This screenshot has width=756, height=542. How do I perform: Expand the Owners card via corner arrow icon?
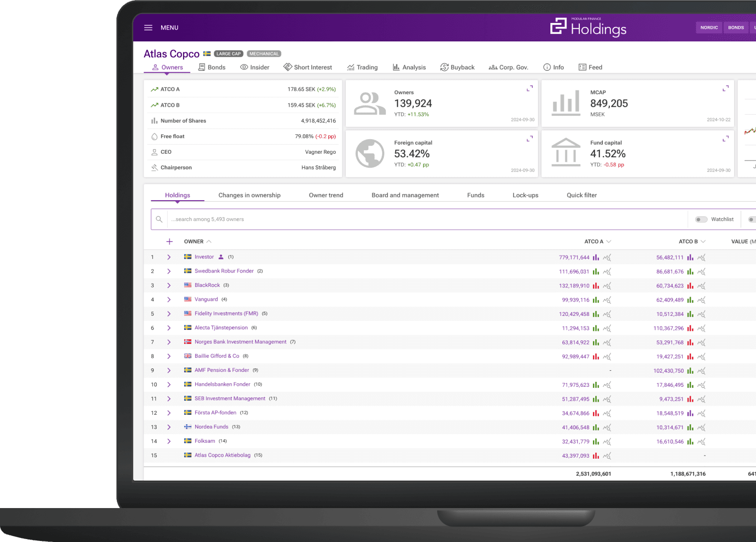529,88
